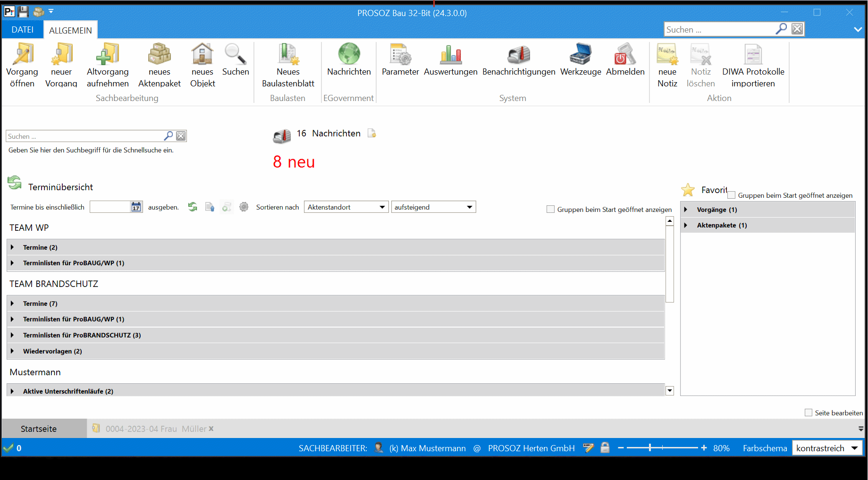This screenshot has width=868, height=480.
Task: Click the save icon in title bar
Action: tap(23, 11)
